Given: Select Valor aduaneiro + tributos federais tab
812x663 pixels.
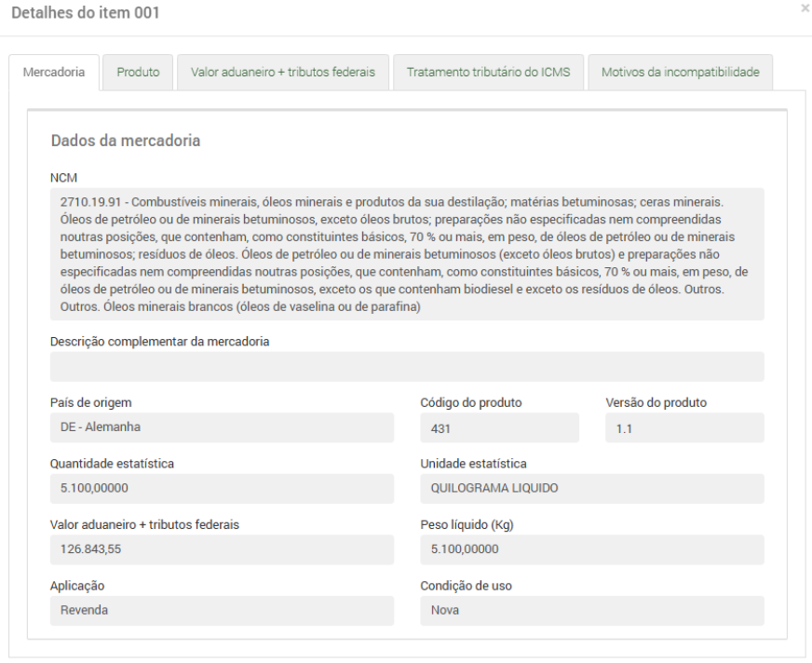Looking at the screenshot, I should point(282,73).
